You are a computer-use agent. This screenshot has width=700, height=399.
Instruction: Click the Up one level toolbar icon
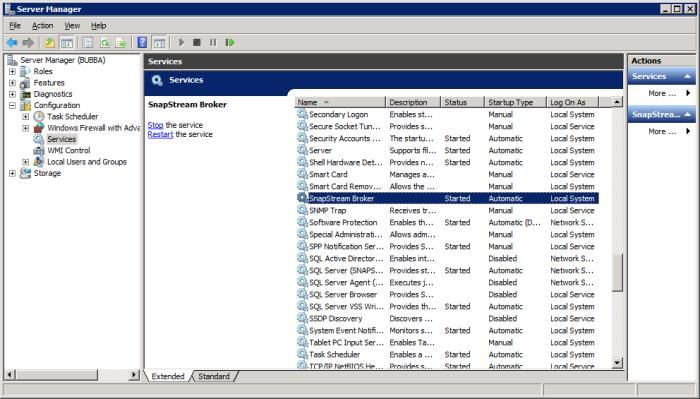coord(50,43)
